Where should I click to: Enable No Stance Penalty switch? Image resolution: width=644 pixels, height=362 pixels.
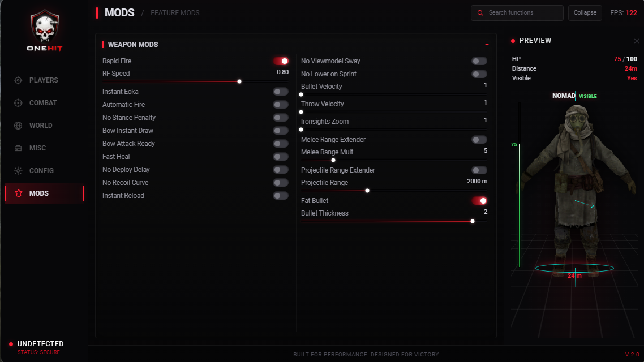tap(281, 118)
